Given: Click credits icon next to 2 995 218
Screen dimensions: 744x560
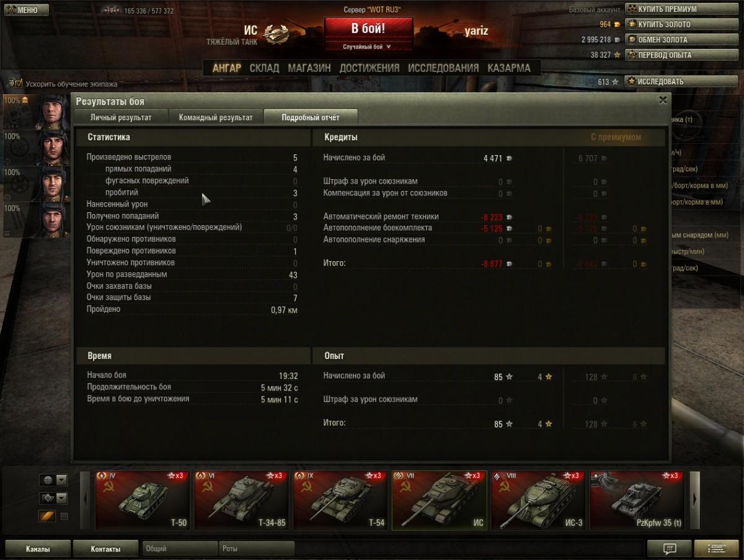Looking at the screenshot, I should 617,40.
